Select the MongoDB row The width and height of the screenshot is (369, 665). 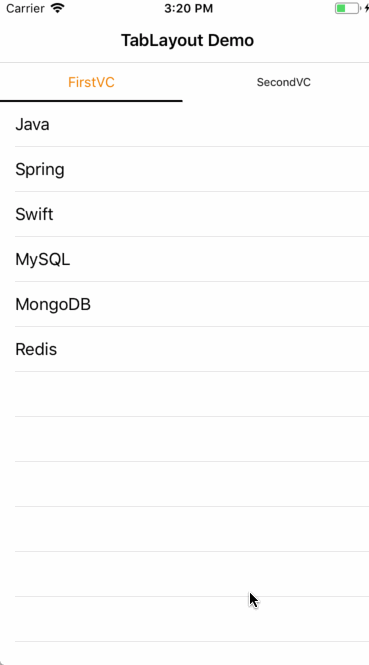pyautogui.click(x=184, y=304)
